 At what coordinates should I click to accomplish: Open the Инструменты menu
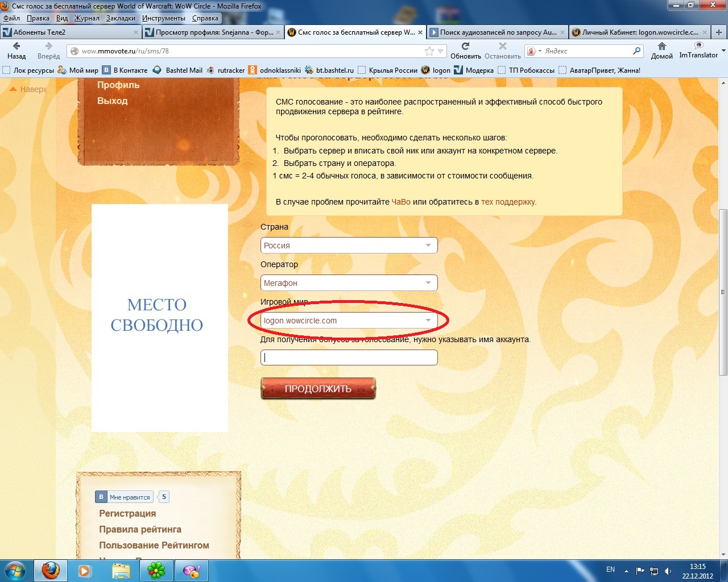coord(164,18)
